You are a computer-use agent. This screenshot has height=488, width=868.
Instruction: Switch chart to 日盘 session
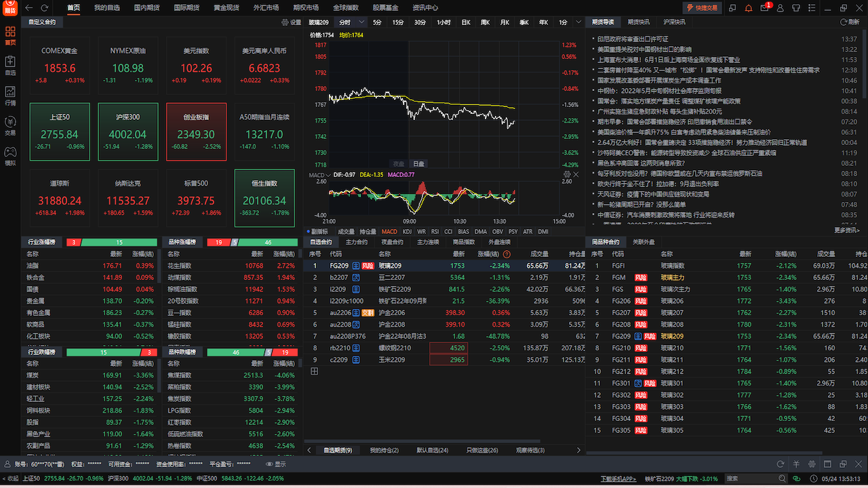[x=419, y=164]
